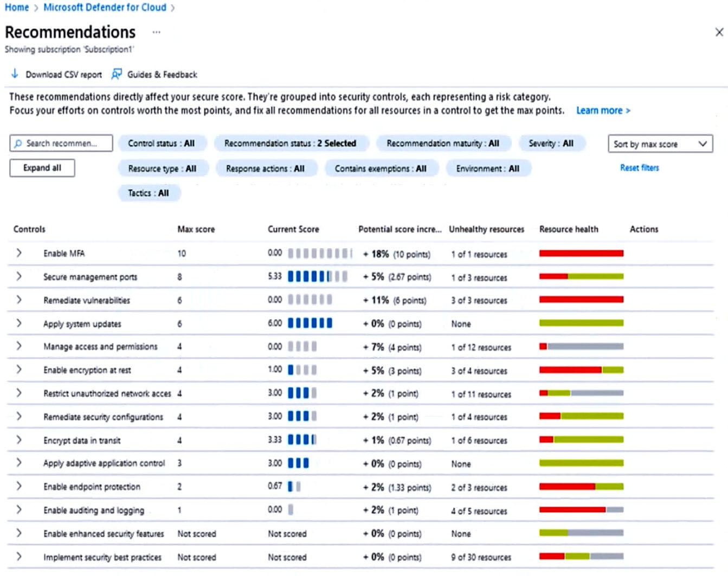Expand the Enable MFA control row
The image size is (728, 576).
(19, 253)
